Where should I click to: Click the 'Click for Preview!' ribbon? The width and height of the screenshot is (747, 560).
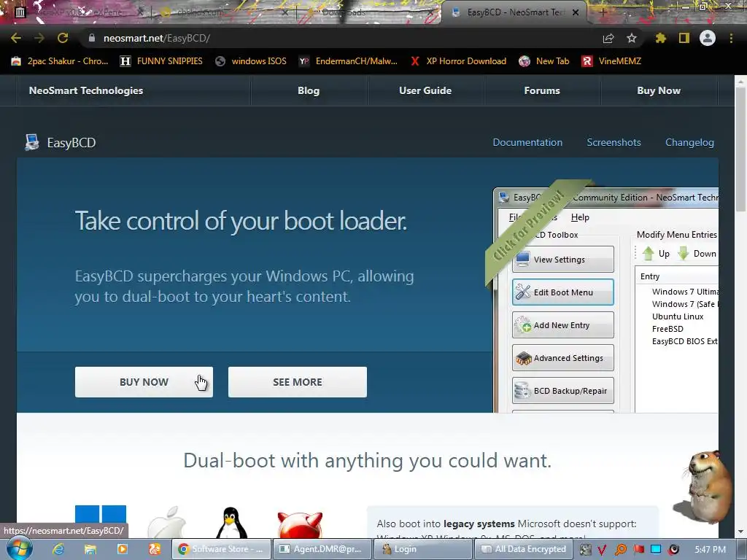tap(530, 225)
